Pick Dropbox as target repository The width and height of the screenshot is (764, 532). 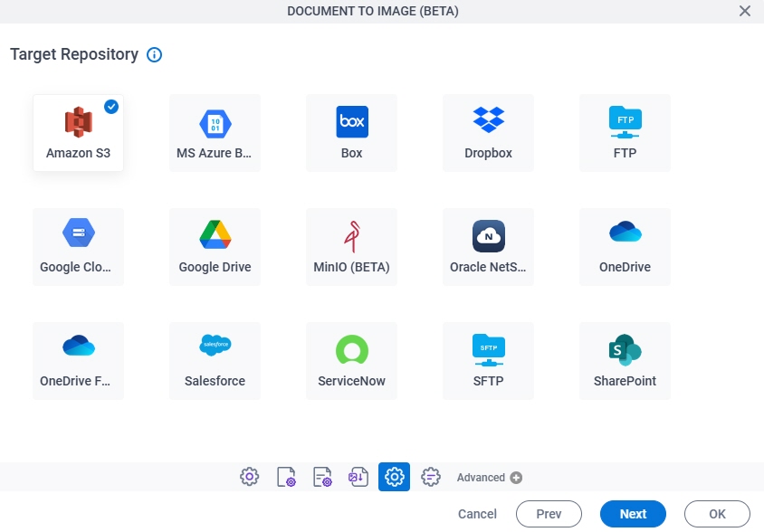point(488,132)
